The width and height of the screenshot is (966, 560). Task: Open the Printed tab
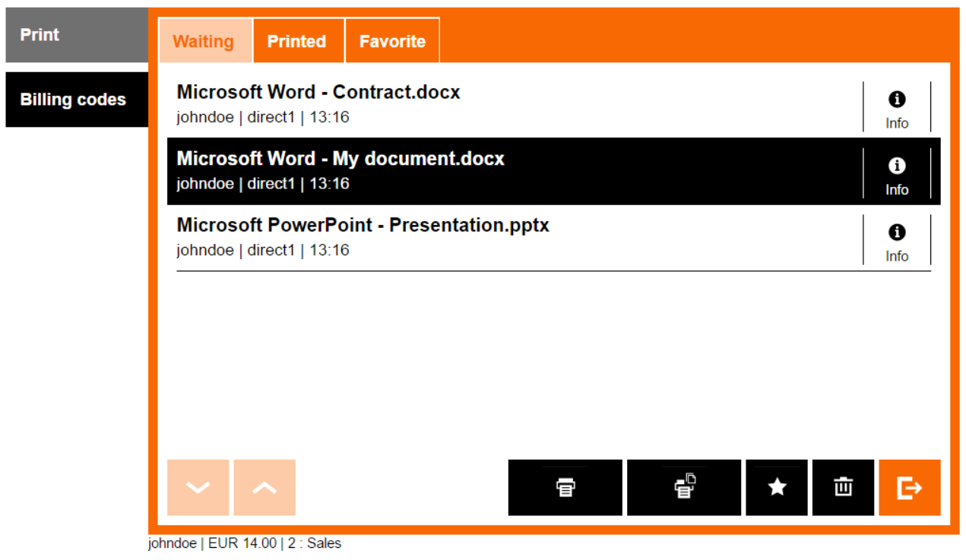click(x=296, y=41)
